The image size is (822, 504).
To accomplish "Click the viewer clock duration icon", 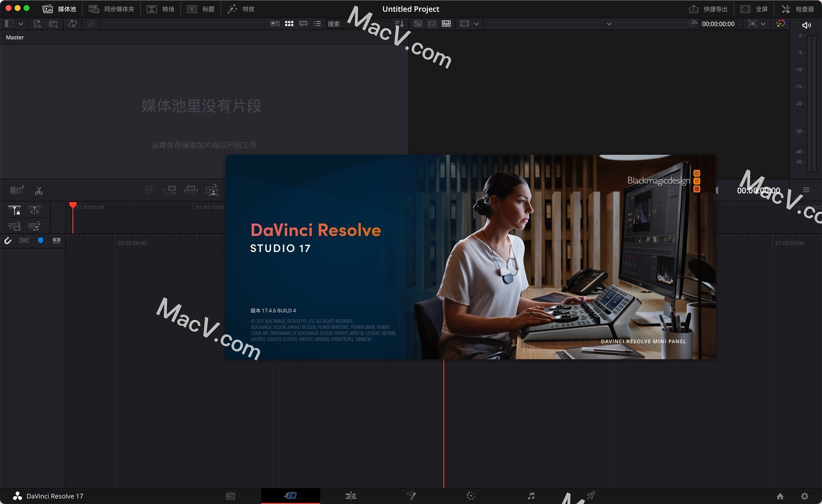I will [693, 24].
